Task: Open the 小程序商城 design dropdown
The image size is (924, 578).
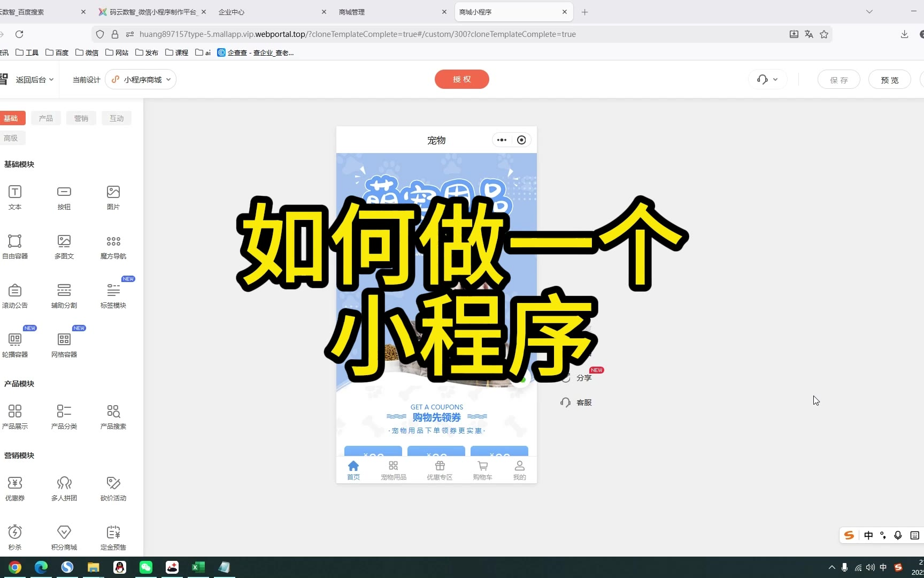Action: [x=141, y=80]
